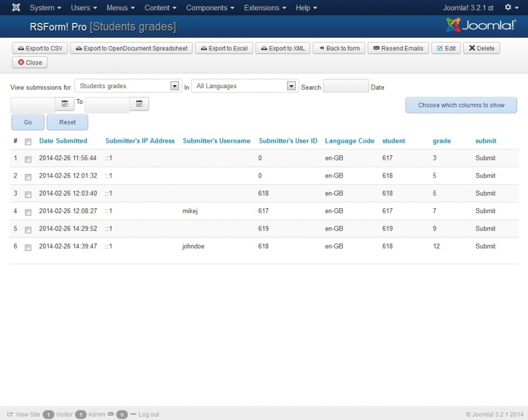Click date 2014-02-26 14:29:52
The width and height of the screenshot is (528, 420).
tap(68, 229)
